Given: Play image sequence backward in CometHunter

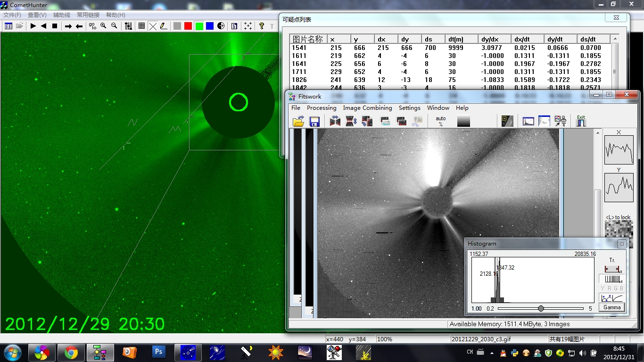Looking at the screenshot, I should pyautogui.click(x=43, y=26).
